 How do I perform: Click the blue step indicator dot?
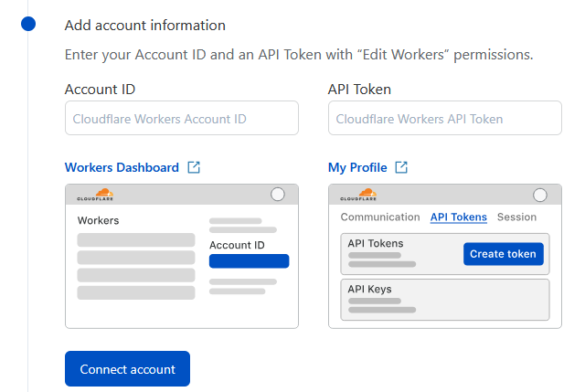[28, 24]
